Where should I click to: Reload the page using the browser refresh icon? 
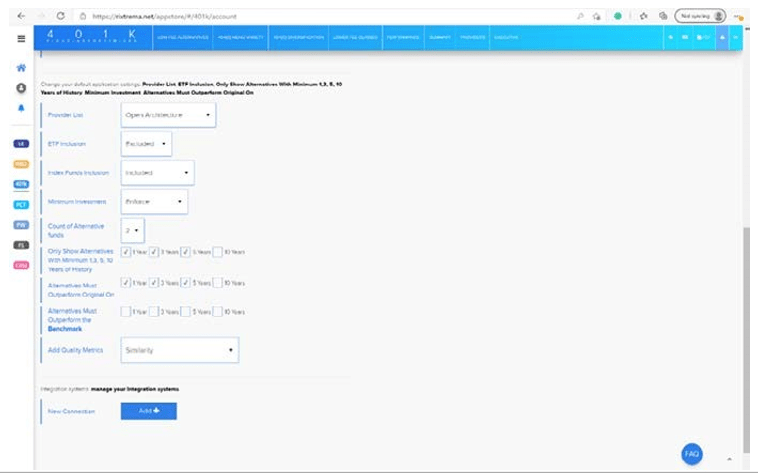tap(60, 16)
